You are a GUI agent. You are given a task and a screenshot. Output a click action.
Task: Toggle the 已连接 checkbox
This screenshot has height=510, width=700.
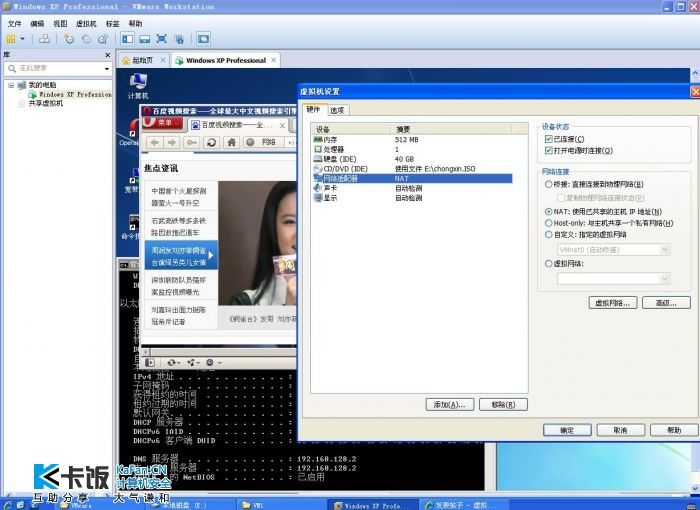[549, 139]
